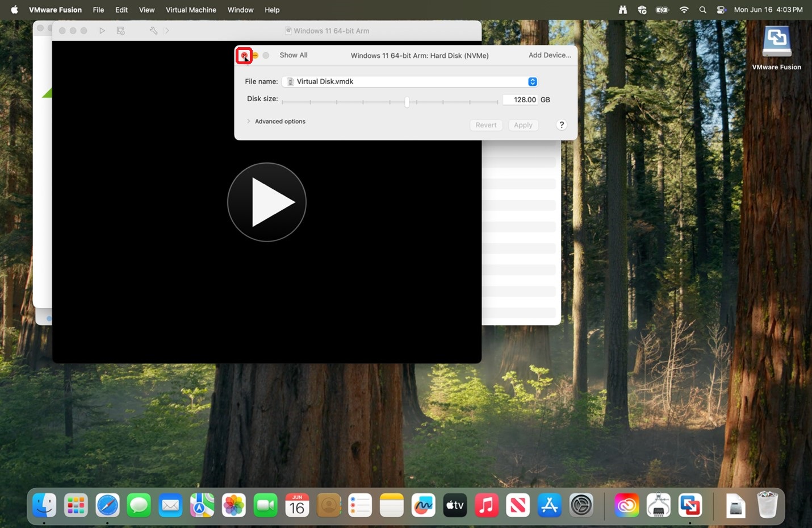This screenshot has height=528, width=812.
Task: Launch Safari from the Dock
Action: click(107, 505)
